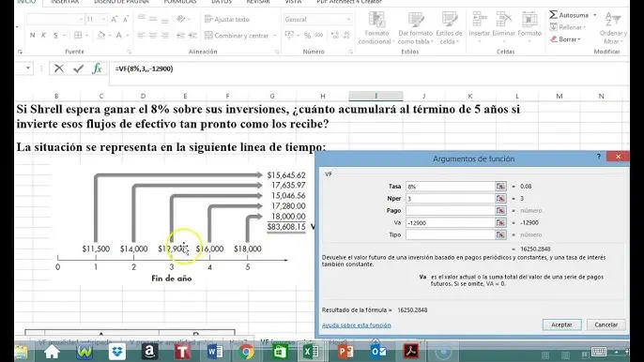Click the Tasa input field
Image resolution: width=644 pixels, height=362 pixels.
[451, 187]
